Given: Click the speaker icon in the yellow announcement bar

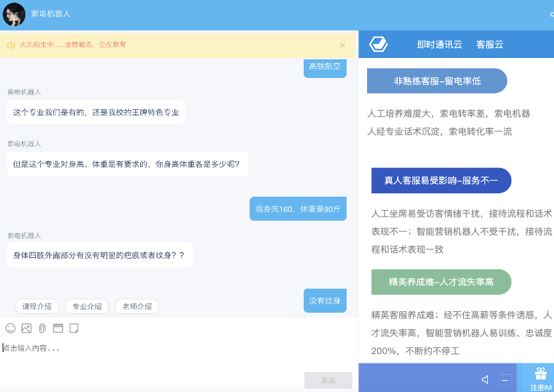Looking at the screenshot, I should [x=11, y=45].
